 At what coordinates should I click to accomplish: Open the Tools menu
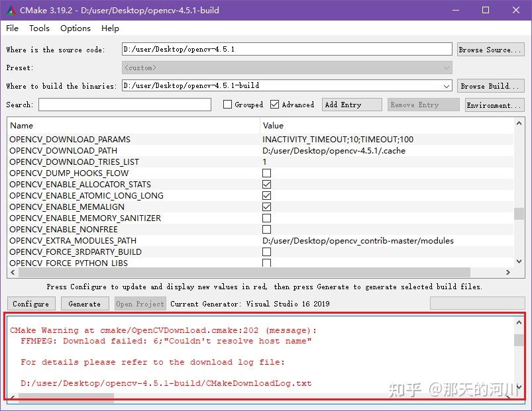[x=39, y=28]
